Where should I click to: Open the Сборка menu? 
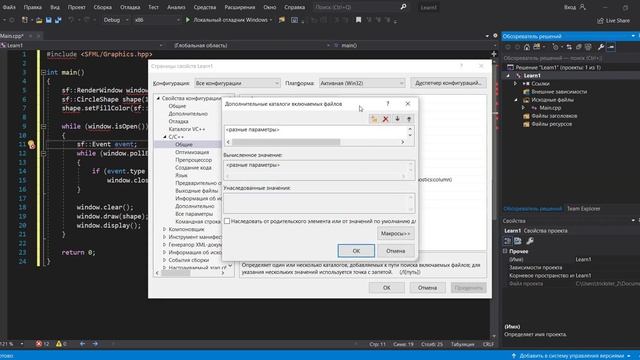click(102, 7)
